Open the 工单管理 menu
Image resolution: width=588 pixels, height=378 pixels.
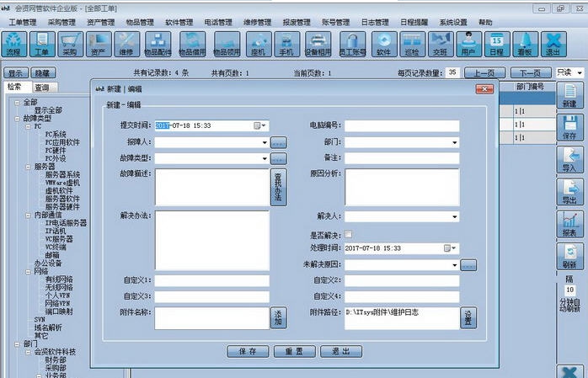(x=23, y=23)
